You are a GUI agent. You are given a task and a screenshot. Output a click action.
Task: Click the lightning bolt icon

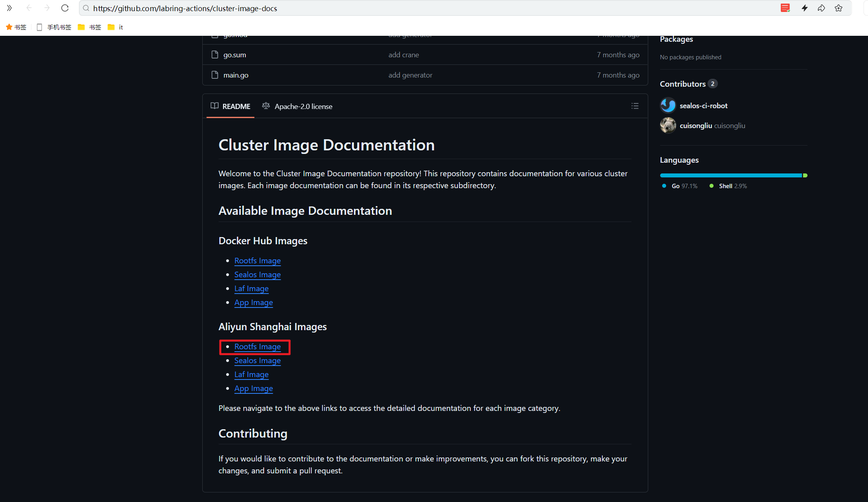[805, 8]
